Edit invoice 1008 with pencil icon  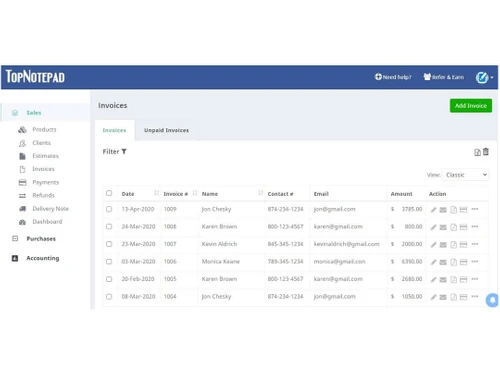[x=433, y=227]
